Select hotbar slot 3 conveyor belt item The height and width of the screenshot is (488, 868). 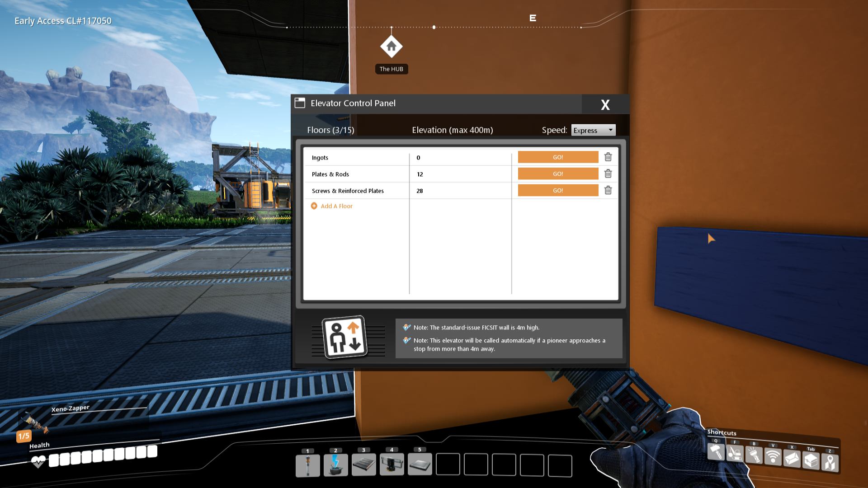364,465
